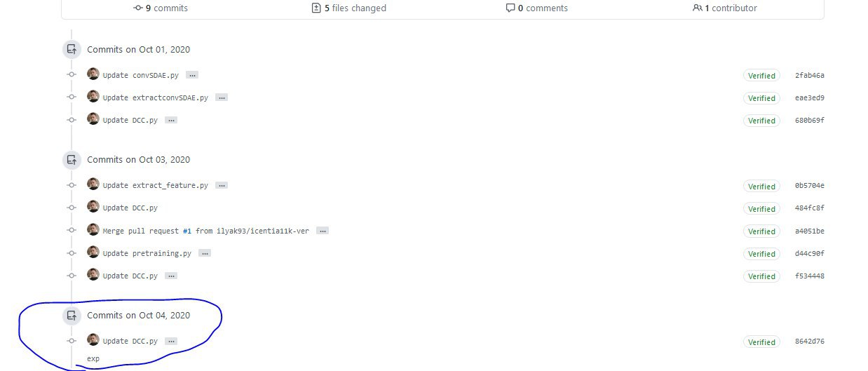Viewport: 868px width, 371px height.
Task: Expand ellipsis details for Update convSDAE.py
Action: tap(192, 75)
